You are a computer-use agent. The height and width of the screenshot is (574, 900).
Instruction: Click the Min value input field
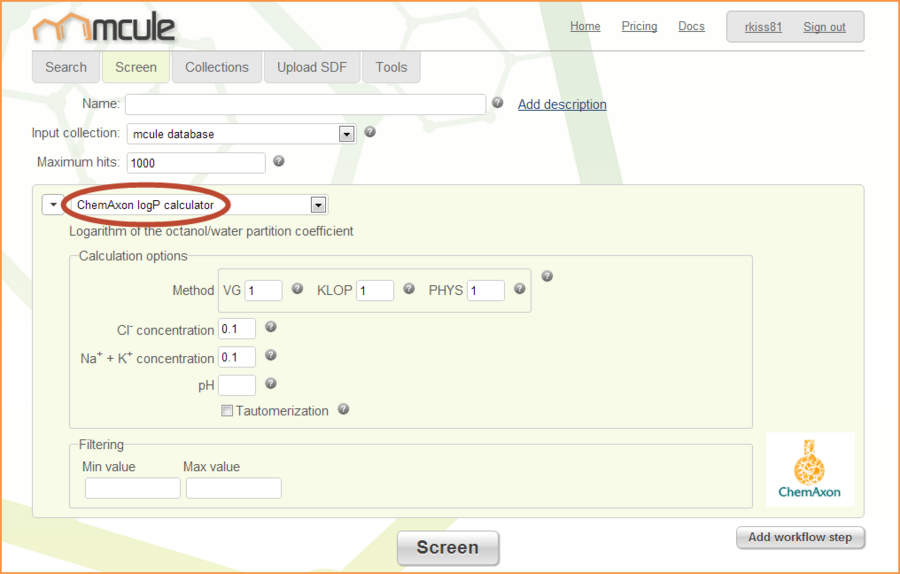tap(132, 488)
